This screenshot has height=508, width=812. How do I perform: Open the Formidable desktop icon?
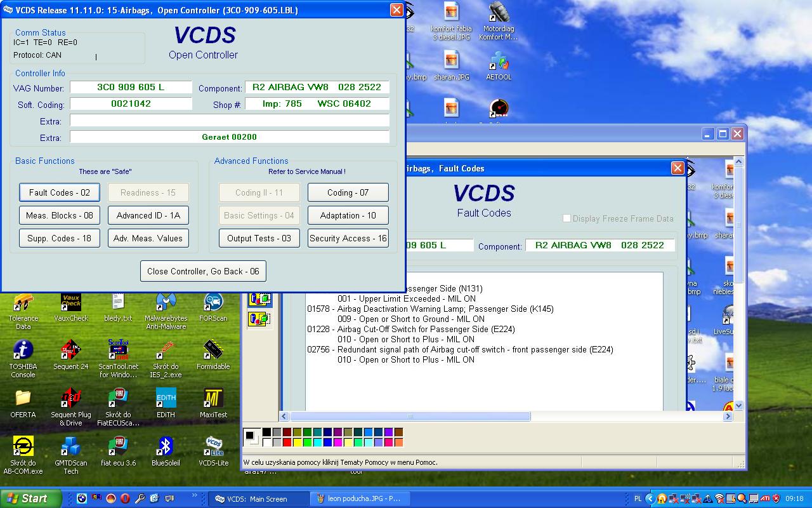(x=213, y=356)
